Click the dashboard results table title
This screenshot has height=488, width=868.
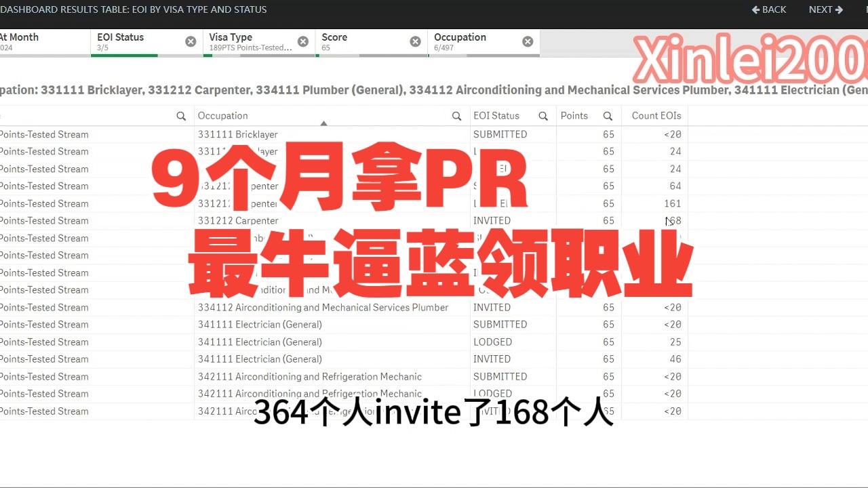pos(134,9)
